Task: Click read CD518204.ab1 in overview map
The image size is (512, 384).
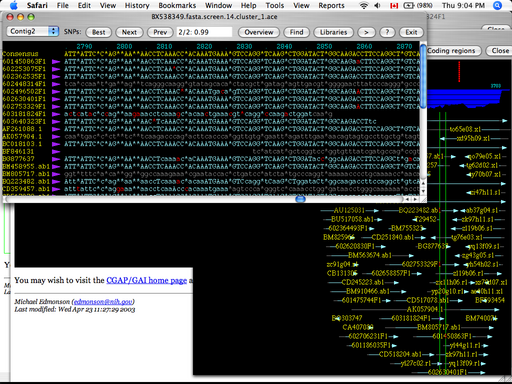Action: [400, 354]
